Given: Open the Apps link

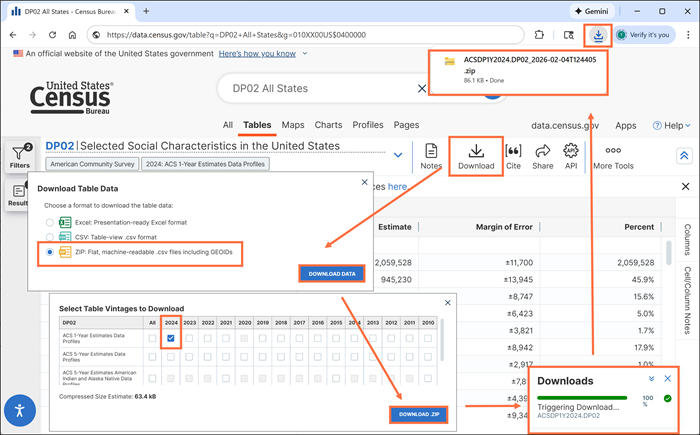Looking at the screenshot, I should [625, 125].
